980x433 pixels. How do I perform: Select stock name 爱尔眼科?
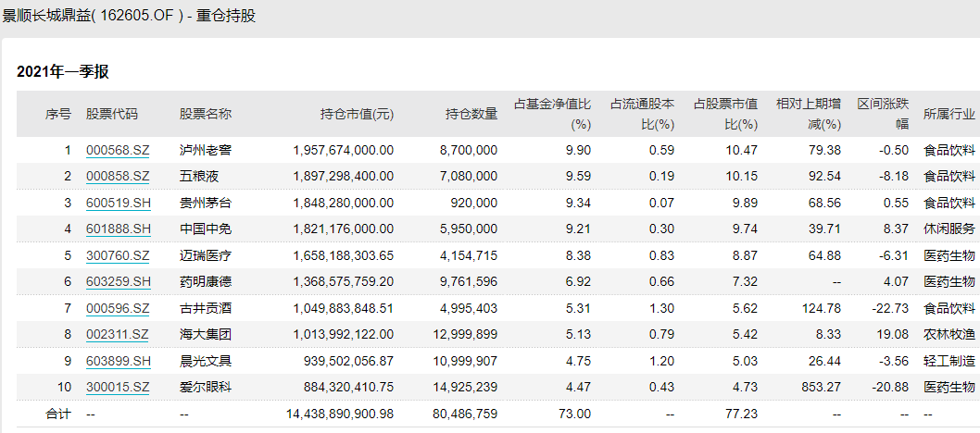click(206, 387)
